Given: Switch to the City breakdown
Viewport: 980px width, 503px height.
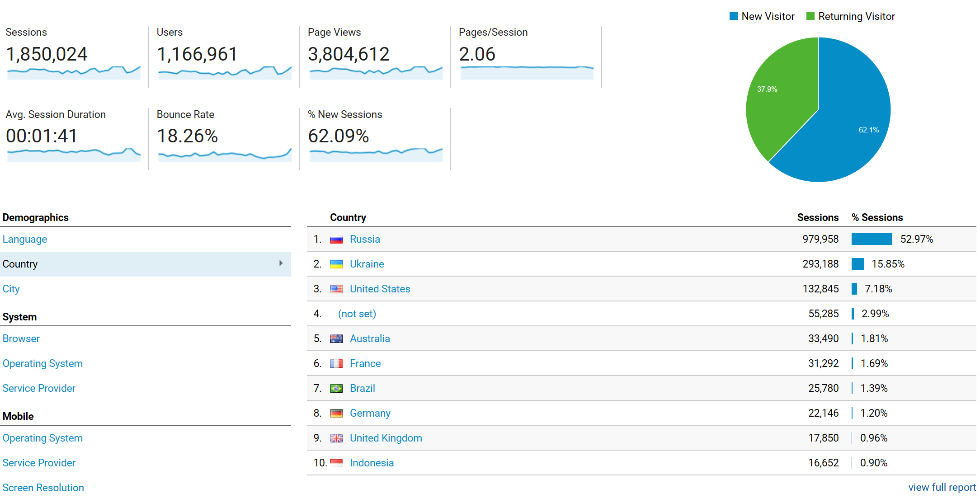Looking at the screenshot, I should coord(11,289).
